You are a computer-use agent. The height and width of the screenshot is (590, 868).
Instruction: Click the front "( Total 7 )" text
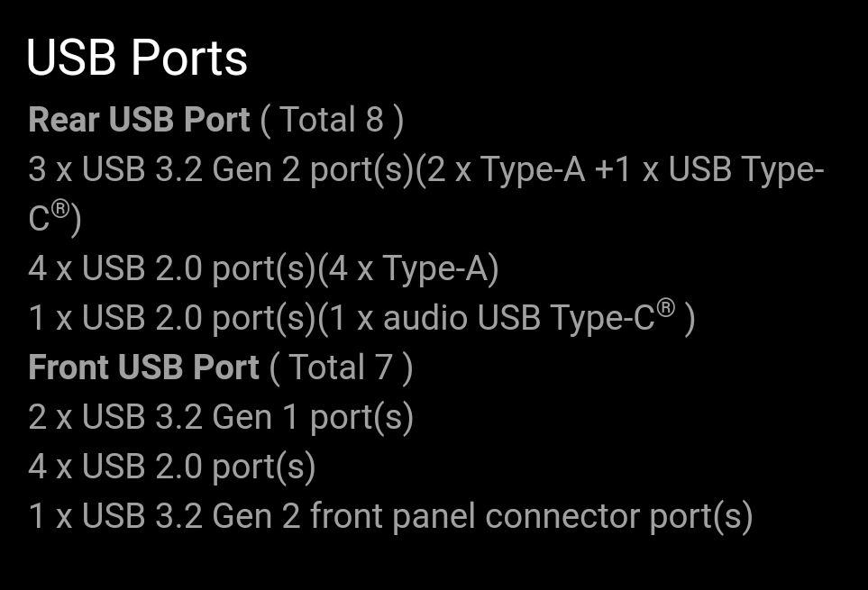click(341, 368)
